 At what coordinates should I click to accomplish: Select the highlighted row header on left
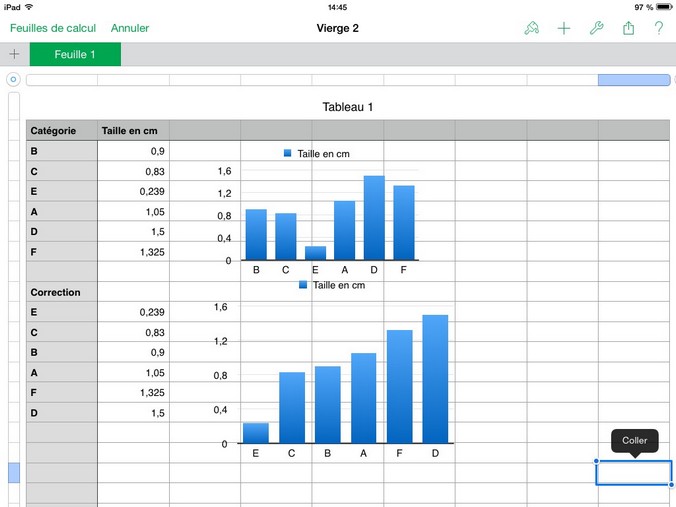(13, 473)
